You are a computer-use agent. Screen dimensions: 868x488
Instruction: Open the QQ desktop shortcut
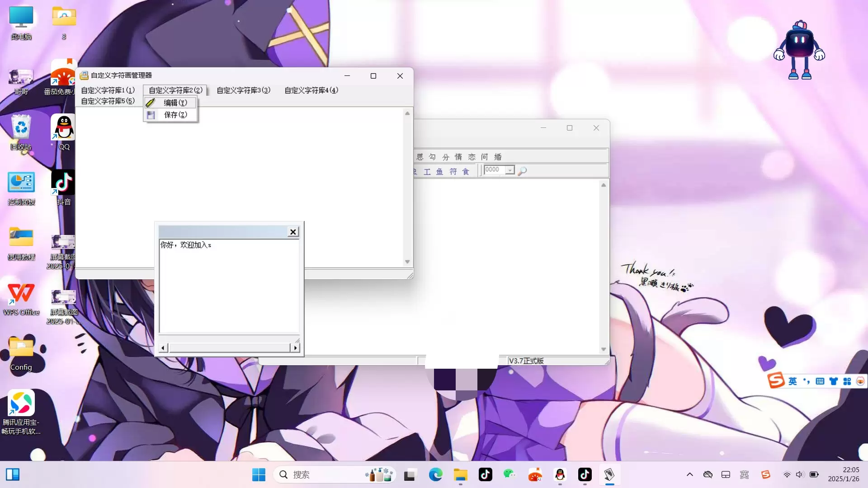64,132
